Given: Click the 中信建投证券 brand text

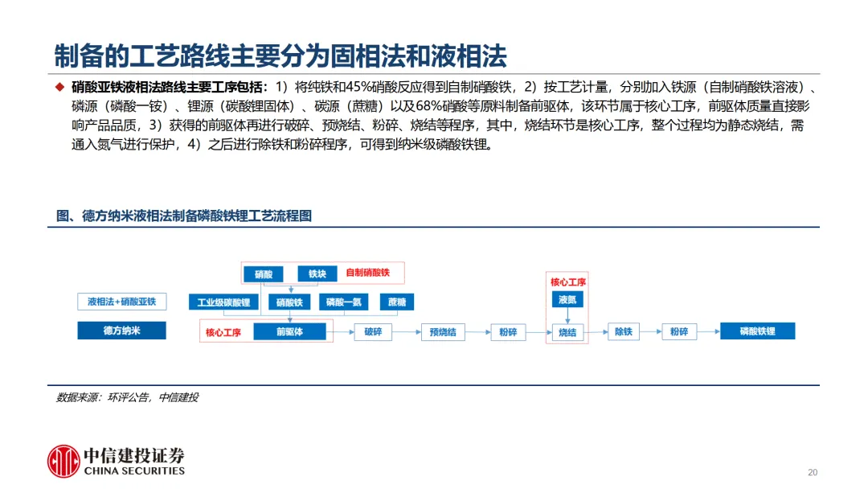Looking at the screenshot, I should pyautogui.click(x=134, y=456).
